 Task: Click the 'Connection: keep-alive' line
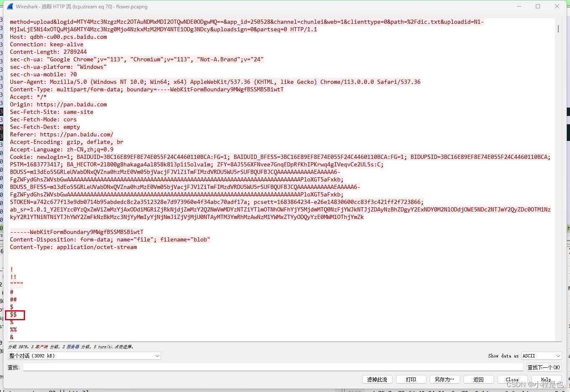click(x=47, y=44)
